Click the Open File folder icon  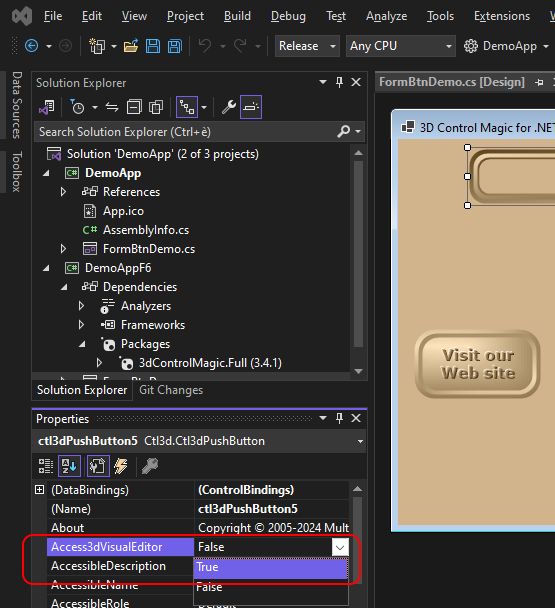(131, 46)
